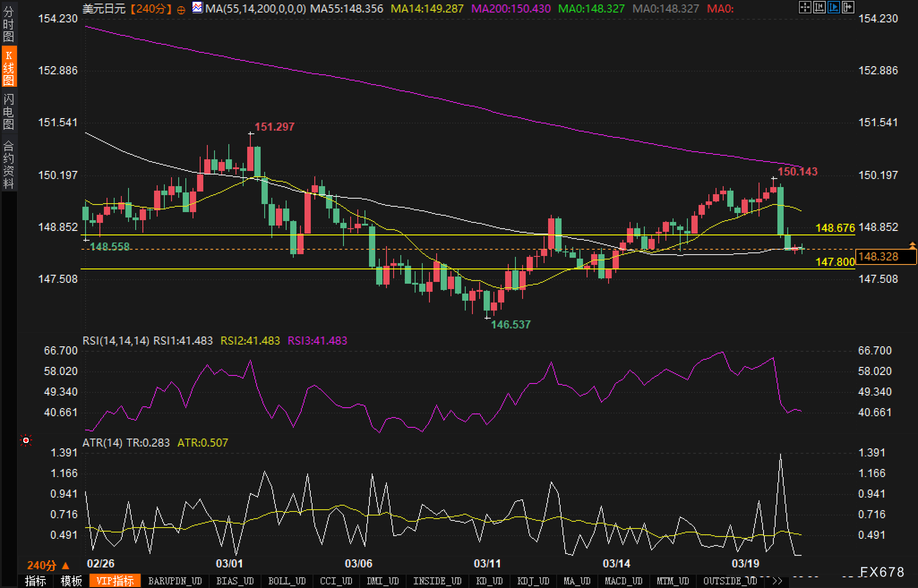Click the gray scroll-to-chart-start axis icon
The width and height of the screenshot is (918, 588).
pos(819,7)
